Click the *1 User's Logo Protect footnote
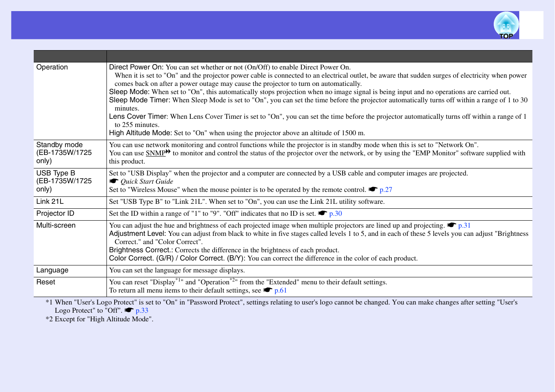The width and height of the screenshot is (555, 392). (282, 307)
